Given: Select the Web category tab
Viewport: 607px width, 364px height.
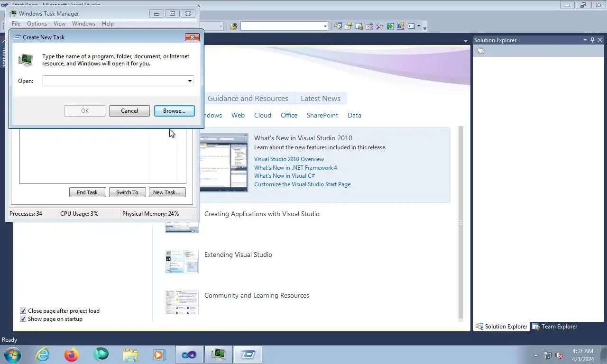Looking at the screenshot, I should pos(238,115).
